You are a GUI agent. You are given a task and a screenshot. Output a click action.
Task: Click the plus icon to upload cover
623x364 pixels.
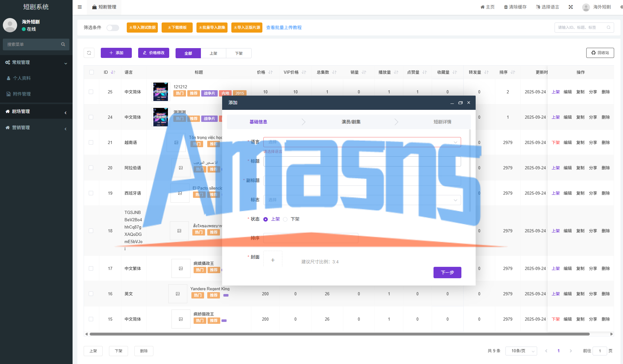(x=273, y=260)
